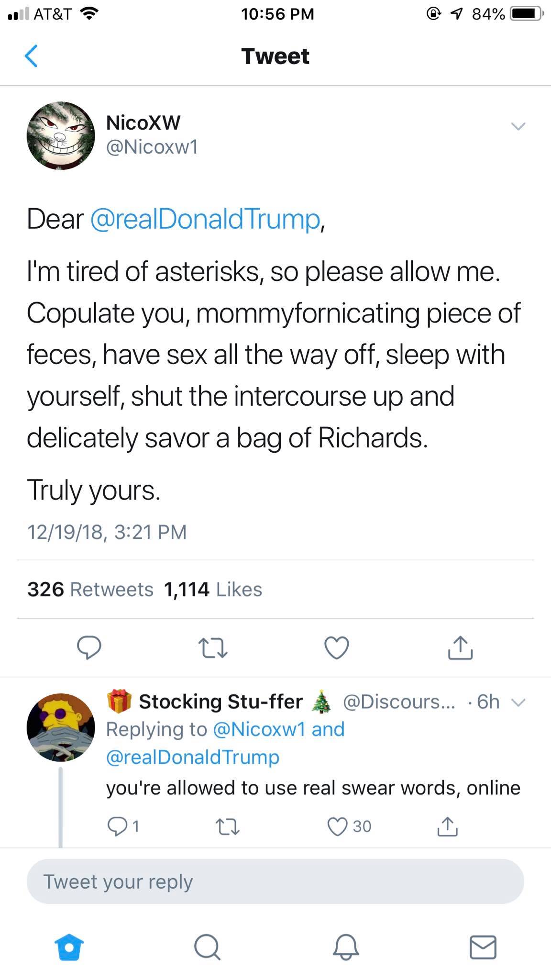Image resolution: width=551 pixels, height=980 pixels.
Task: Share Stocking Stu-ffer's reply
Action: [447, 826]
